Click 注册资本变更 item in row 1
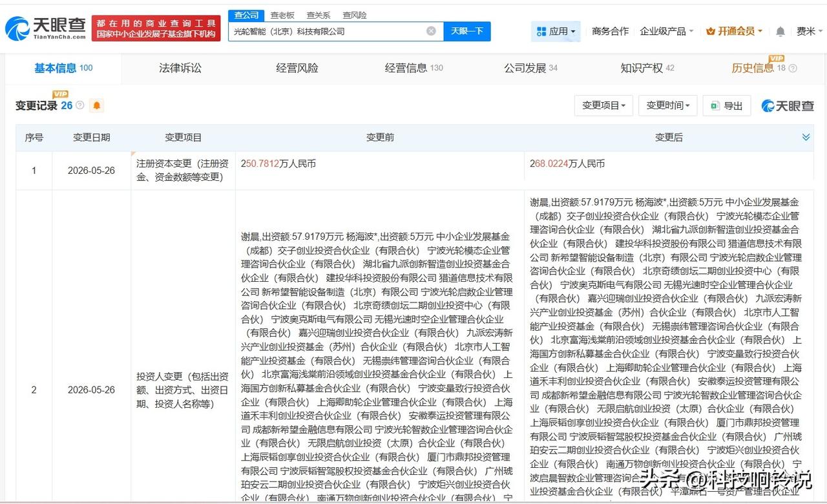Screen dimensions: 827x504 183,171
